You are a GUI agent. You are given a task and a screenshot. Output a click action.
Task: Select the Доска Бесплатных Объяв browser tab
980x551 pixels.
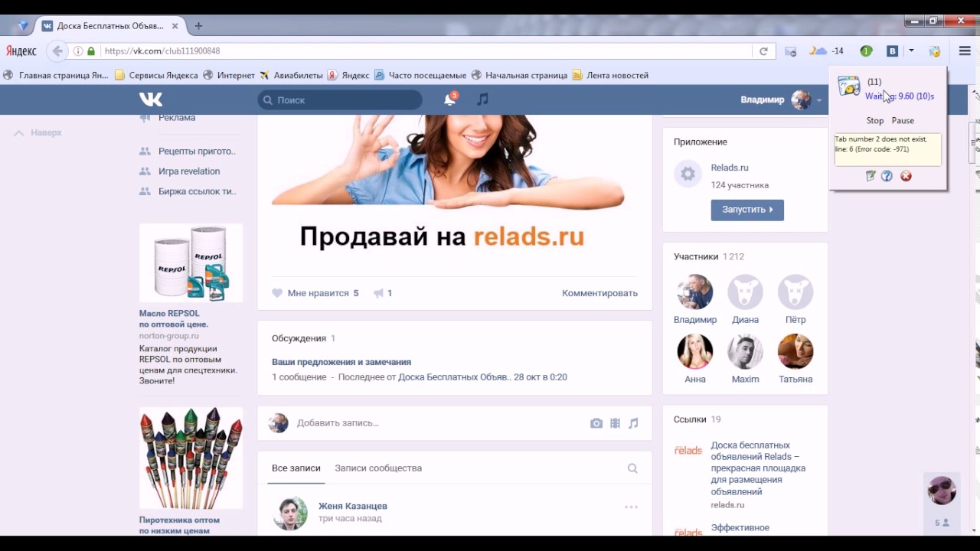point(110,26)
